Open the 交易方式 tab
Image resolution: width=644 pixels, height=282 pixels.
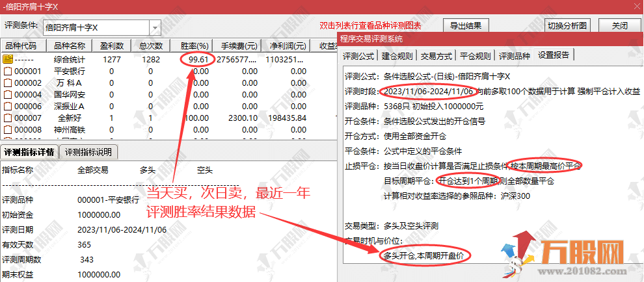[x=436, y=56]
